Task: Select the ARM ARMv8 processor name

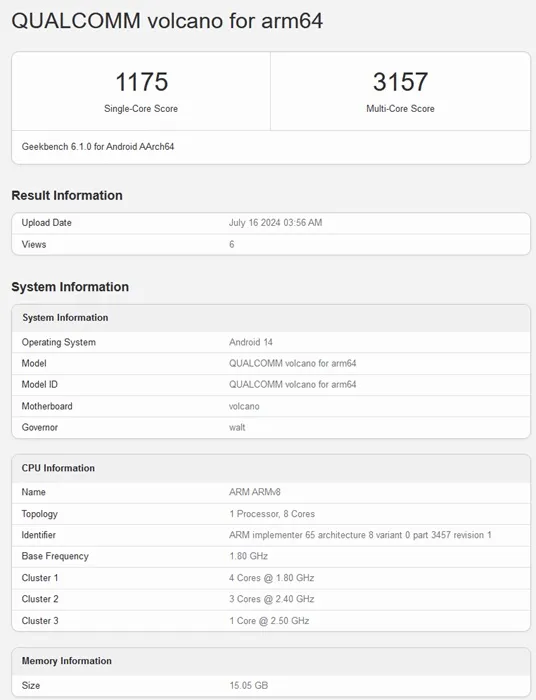Action: pos(255,492)
